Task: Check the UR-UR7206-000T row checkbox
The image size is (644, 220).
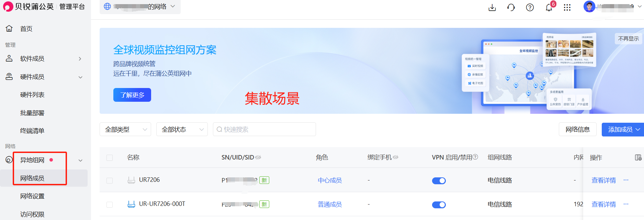Action: (110, 205)
